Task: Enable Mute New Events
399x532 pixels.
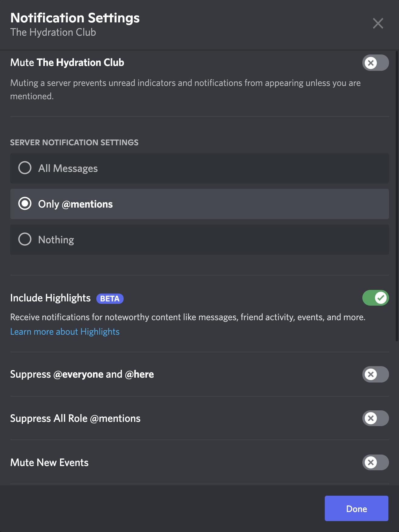Action: coord(375,462)
